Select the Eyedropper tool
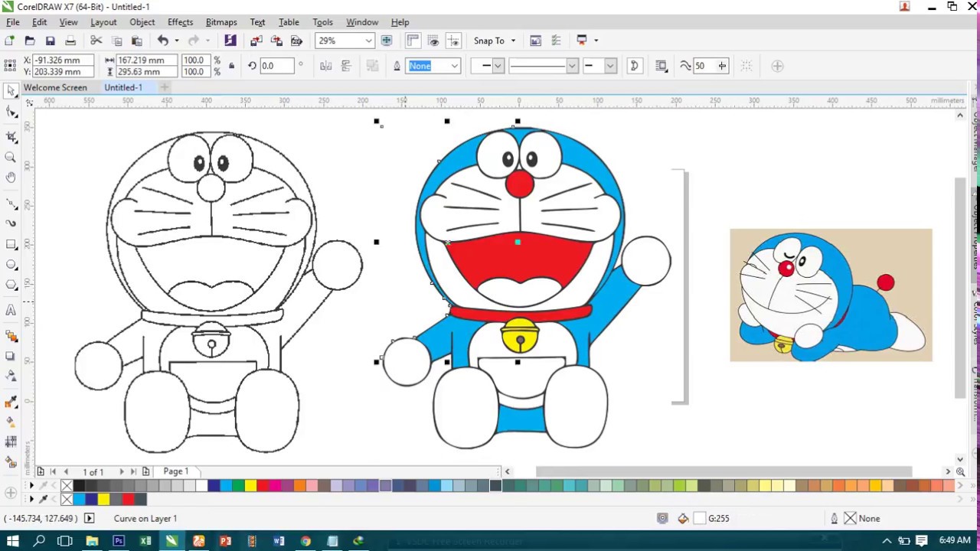Image resolution: width=980 pixels, height=551 pixels. coord(11,400)
